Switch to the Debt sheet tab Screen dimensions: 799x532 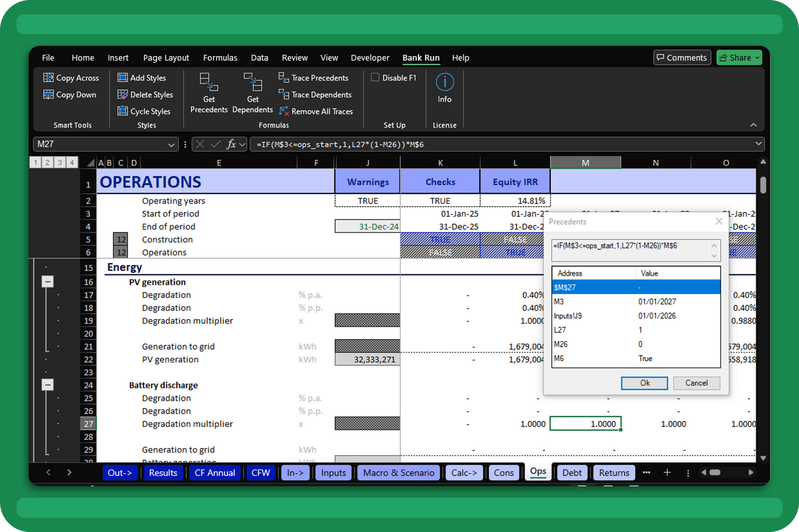click(571, 473)
